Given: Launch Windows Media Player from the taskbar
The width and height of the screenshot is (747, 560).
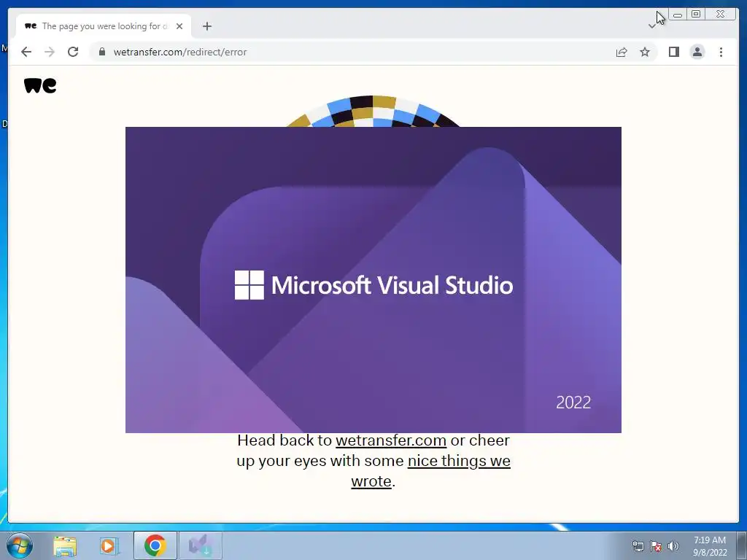Looking at the screenshot, I should [109, 545].
